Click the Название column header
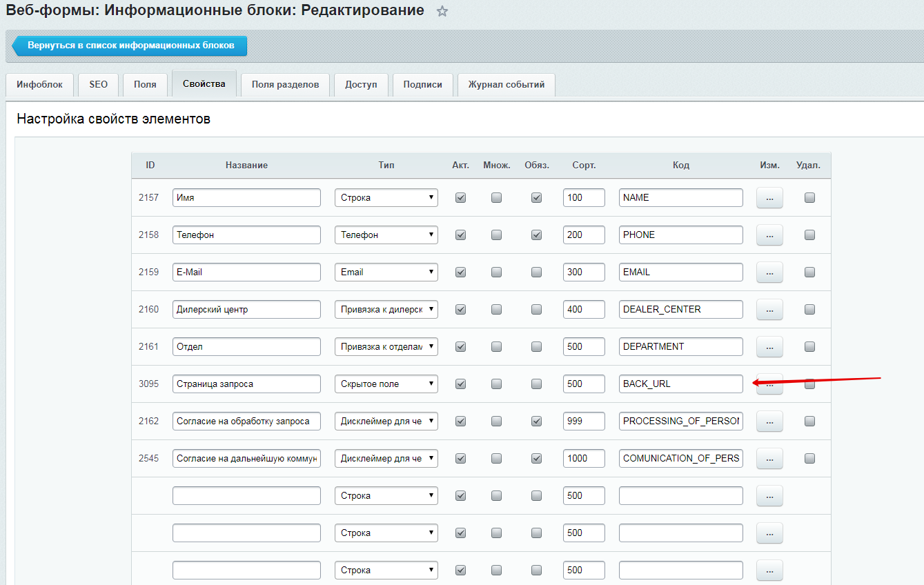 pyautogui.click(x=246, y=166)
